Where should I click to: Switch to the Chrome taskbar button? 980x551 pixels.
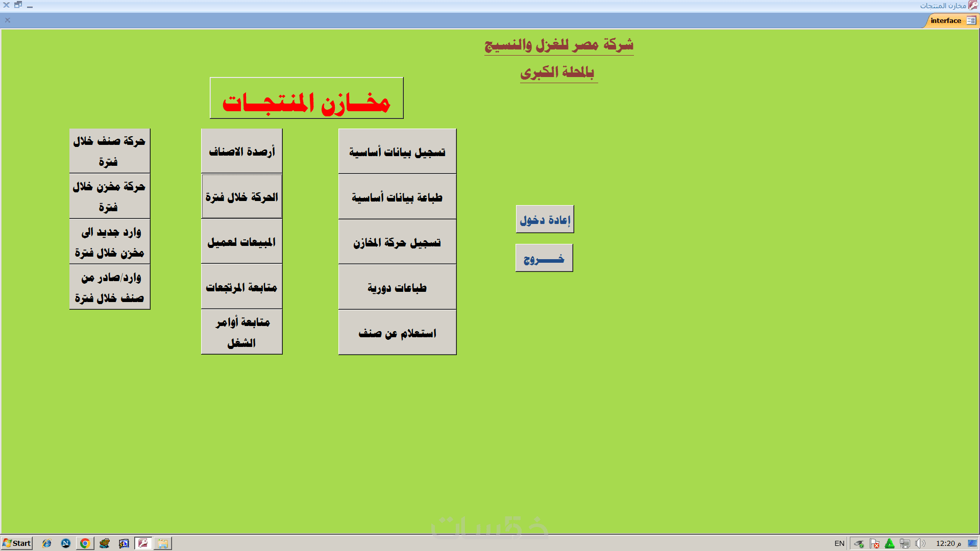[x=85, y=543]
